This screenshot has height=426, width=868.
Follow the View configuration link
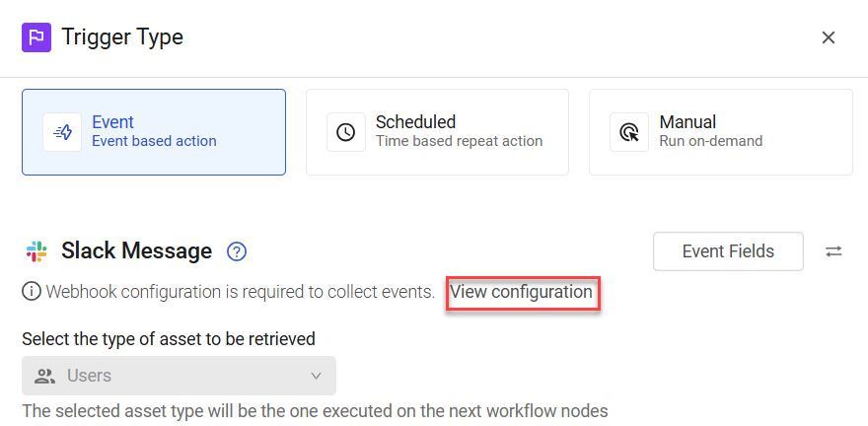click(522, 292)
